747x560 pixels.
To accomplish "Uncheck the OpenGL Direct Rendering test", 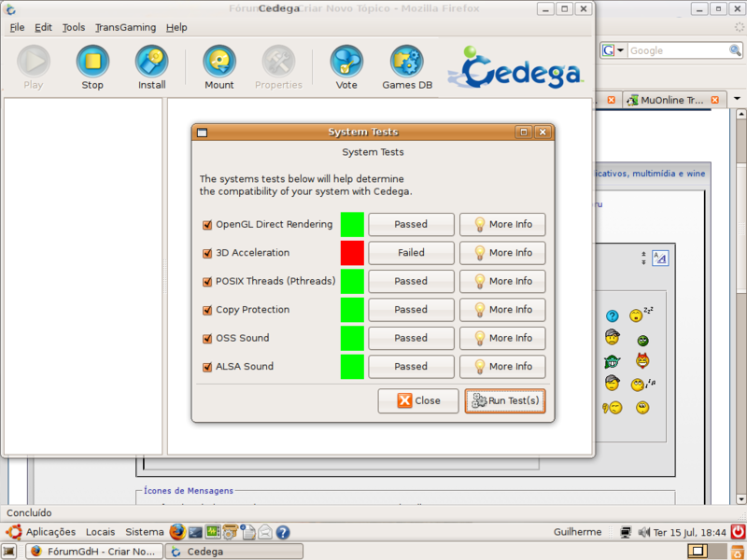I will point(207,225).
